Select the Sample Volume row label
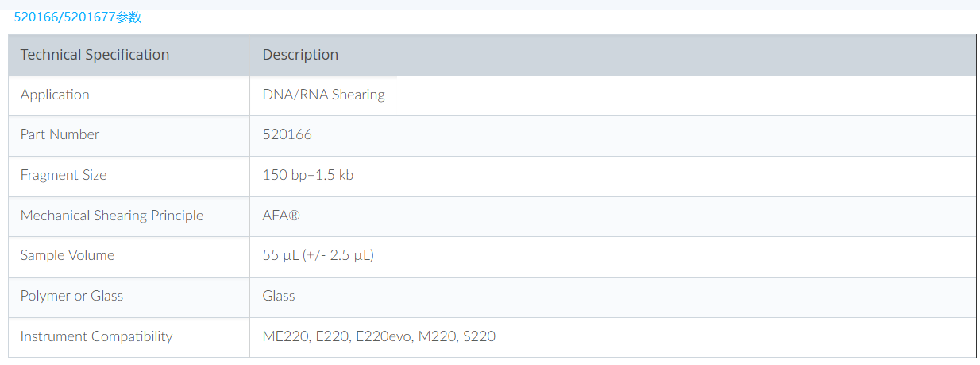980x365 pixels. click(x=68, y=255)
